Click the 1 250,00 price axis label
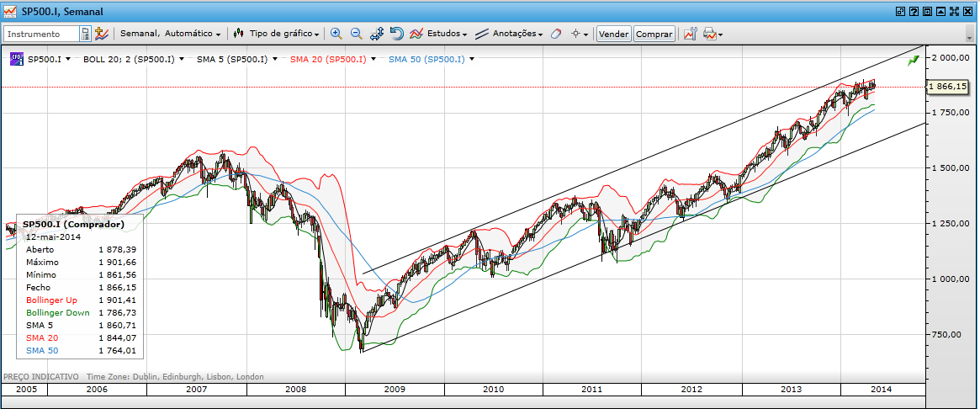 (949, 223)
